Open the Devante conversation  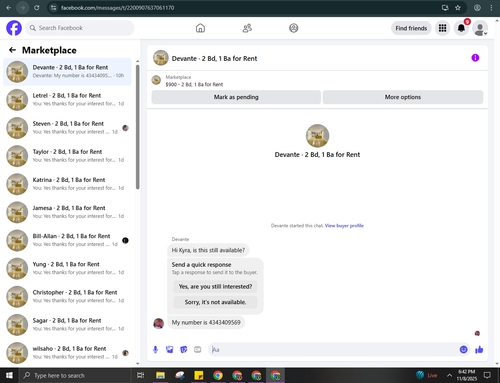(x=67, y=72)
